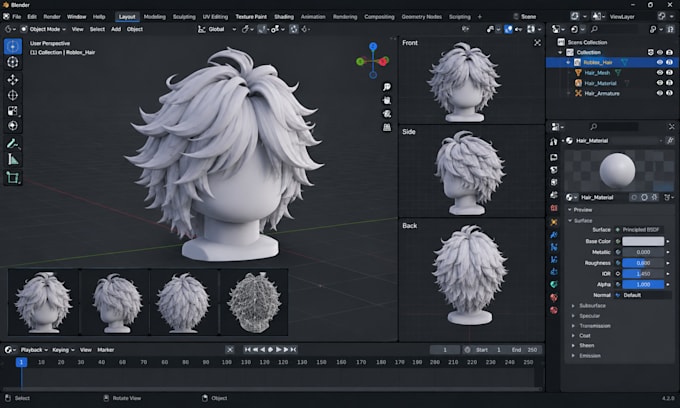Toggle camera view with the camera icon
The width and height of the screenshot is (680, 408).
[x=386, y=114]
